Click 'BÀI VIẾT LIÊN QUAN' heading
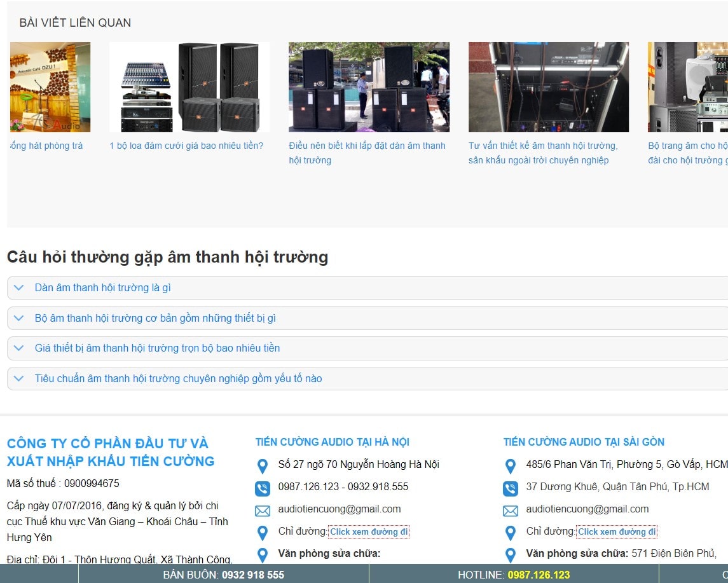 (75, 23)
